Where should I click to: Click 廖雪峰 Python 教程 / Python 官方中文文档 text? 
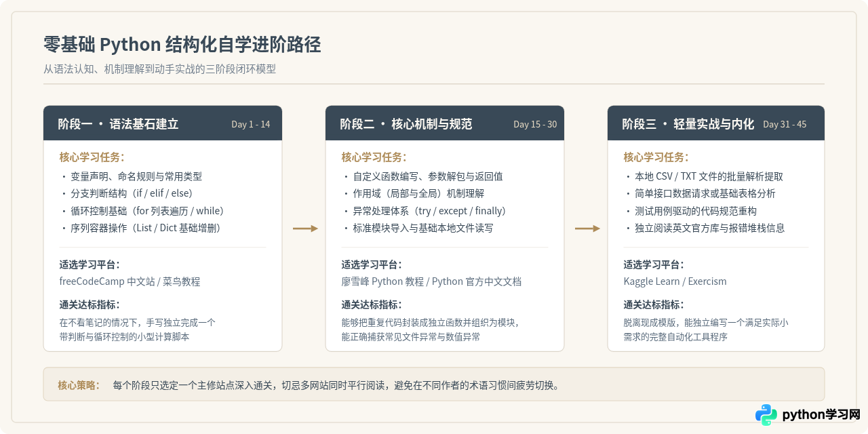coord(431,281)
